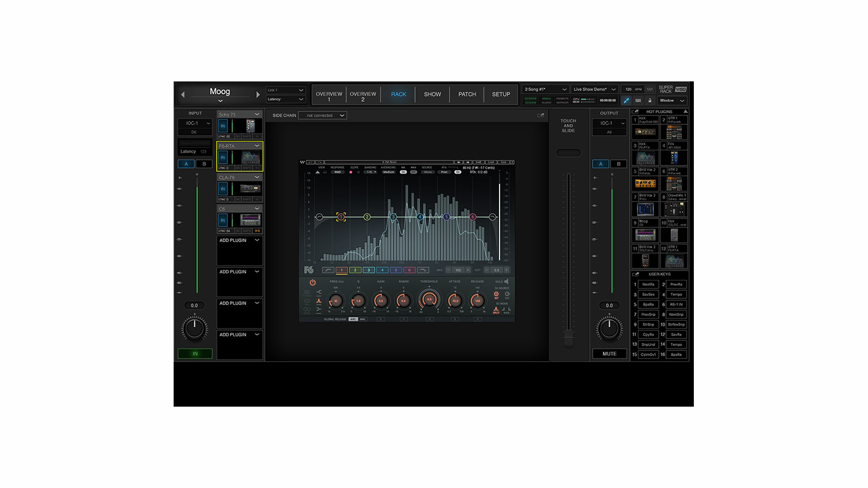Viewport: 868px width, 488px height.
Task: Select SC source INT icon
Action: point(496,294)
